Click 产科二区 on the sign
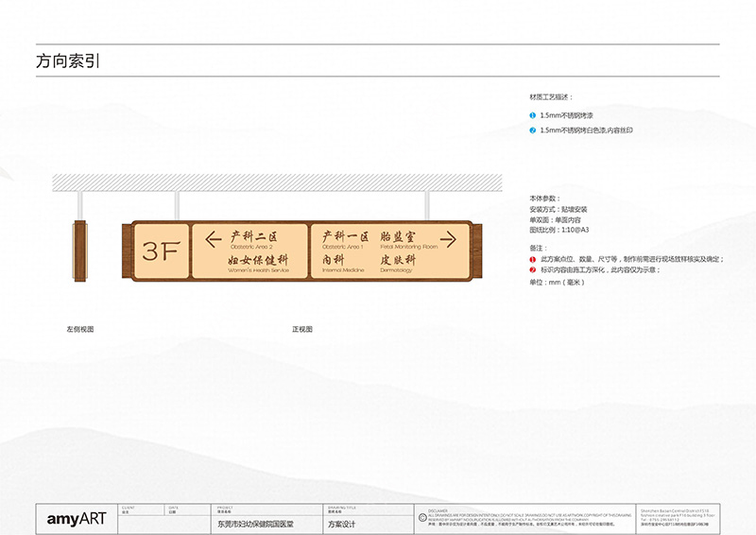756x535 pixels. click(254, 236)
